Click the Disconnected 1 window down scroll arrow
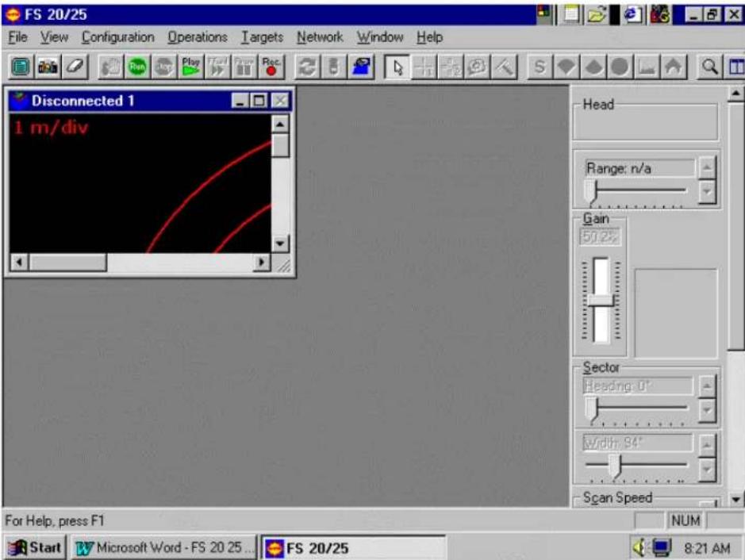745x560 pixels. [x=280, y=244]
